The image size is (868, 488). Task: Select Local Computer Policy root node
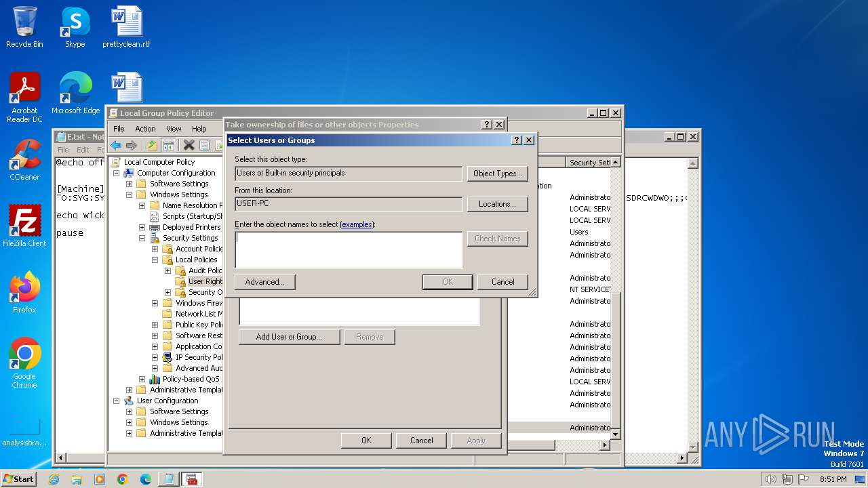pos(159,162)
